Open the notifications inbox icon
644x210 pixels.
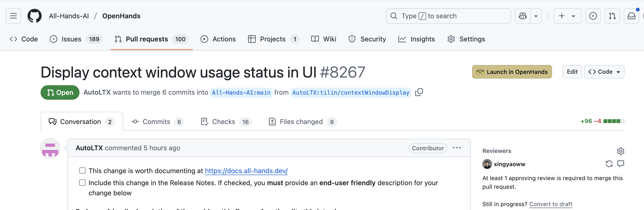631,16
